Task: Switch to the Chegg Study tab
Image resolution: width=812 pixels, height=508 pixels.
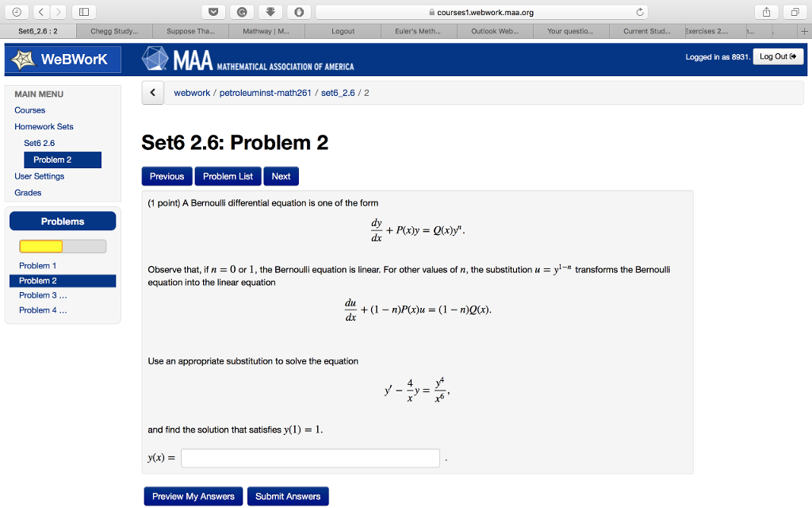Action: point(115,31)
